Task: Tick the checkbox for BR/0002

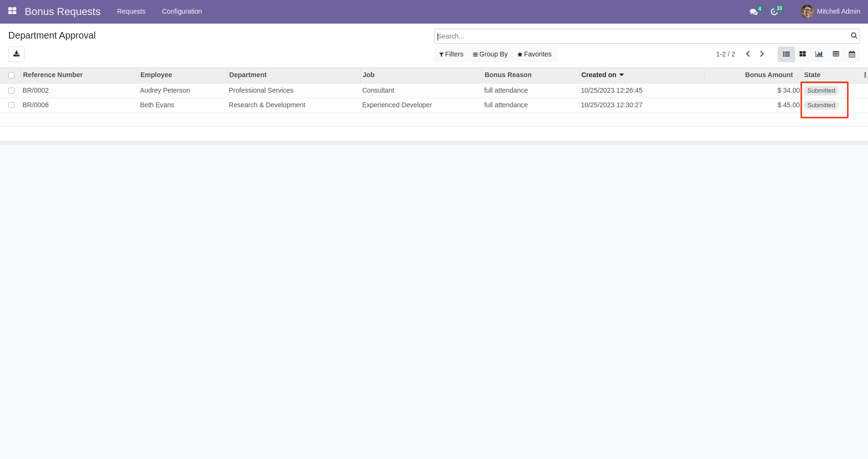Action: (12, 91)
